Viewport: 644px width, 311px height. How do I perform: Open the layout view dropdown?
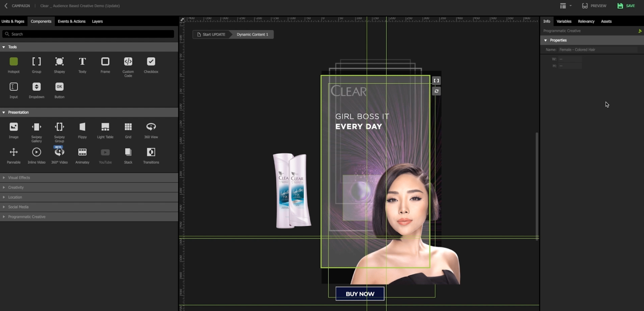[x=566, y=6]
